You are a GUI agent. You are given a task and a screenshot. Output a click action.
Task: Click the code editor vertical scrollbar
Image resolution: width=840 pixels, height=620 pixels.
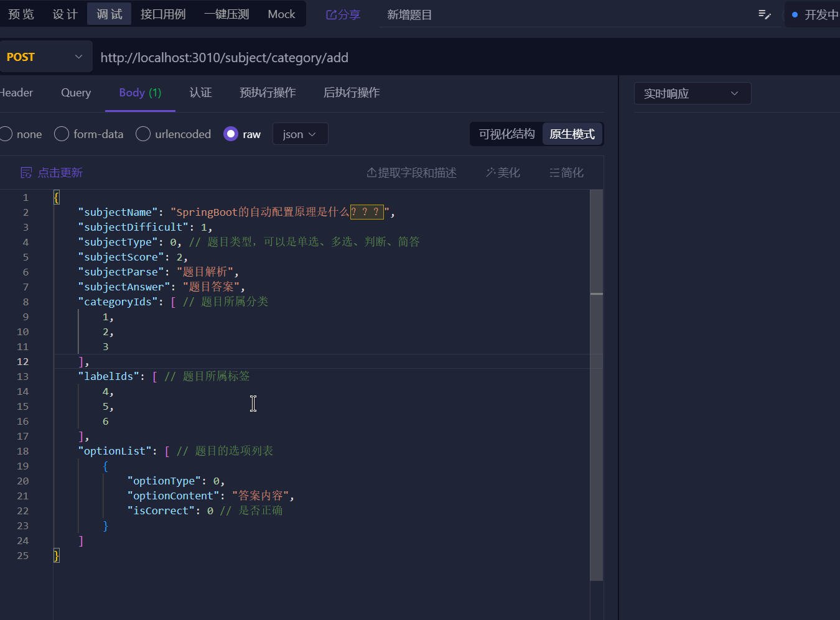(596, 386)
